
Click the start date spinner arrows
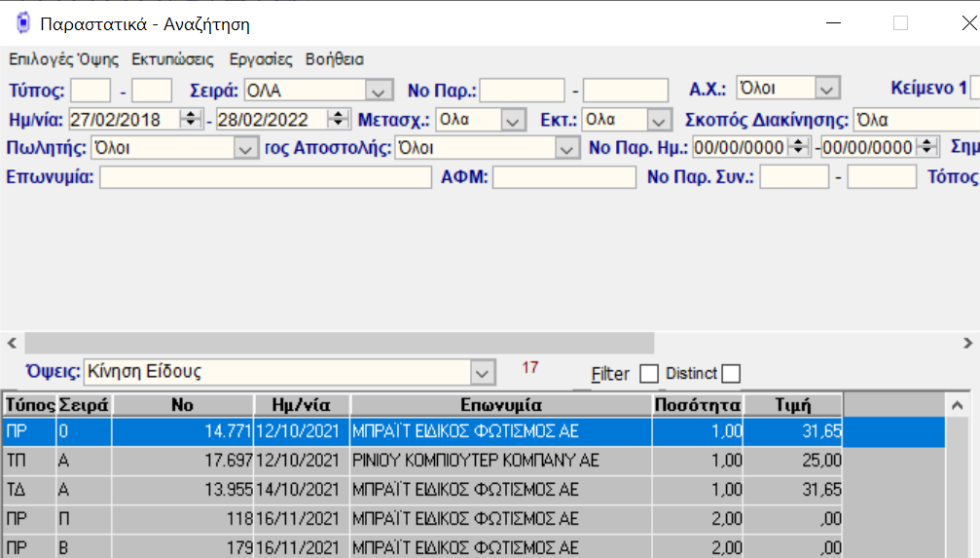point(191,120)
